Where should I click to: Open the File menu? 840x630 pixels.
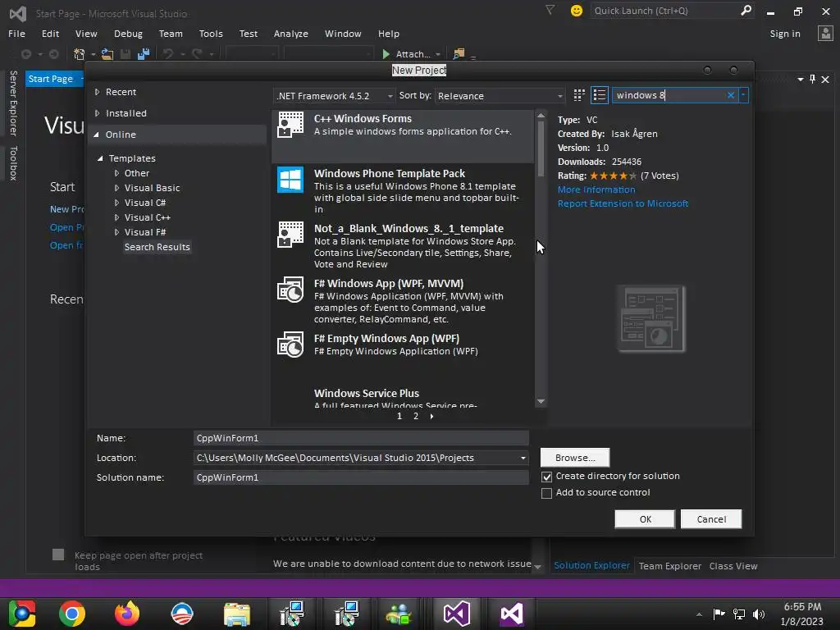coord(16,34)
